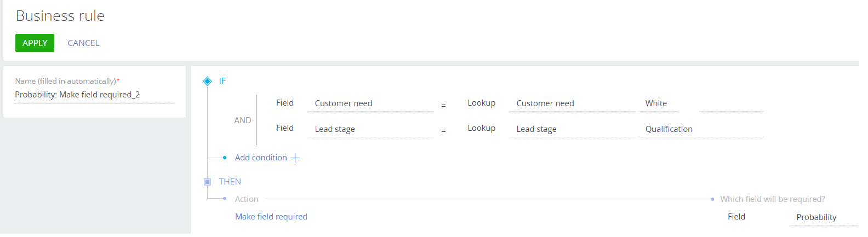Image resolution: width=868 pixels, height=237 pixels.
Task: Open the Lookup type in first condition
Action: [x=482, y=103]
